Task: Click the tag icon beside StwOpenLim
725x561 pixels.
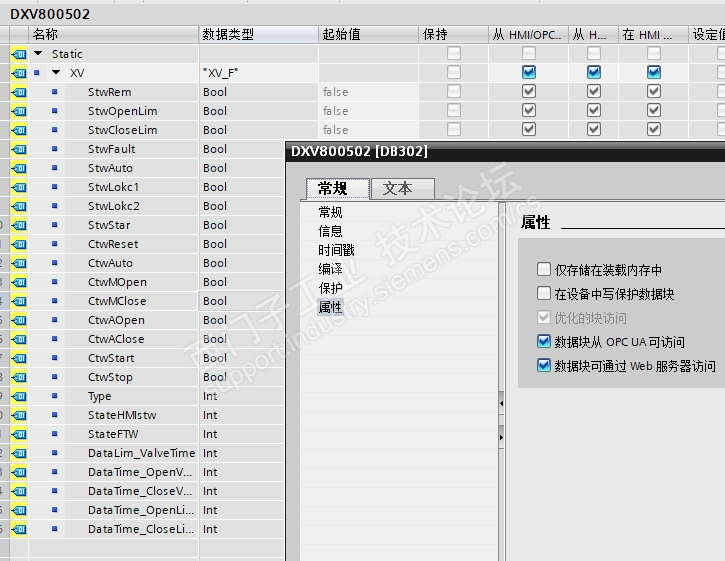Action: 19,111
